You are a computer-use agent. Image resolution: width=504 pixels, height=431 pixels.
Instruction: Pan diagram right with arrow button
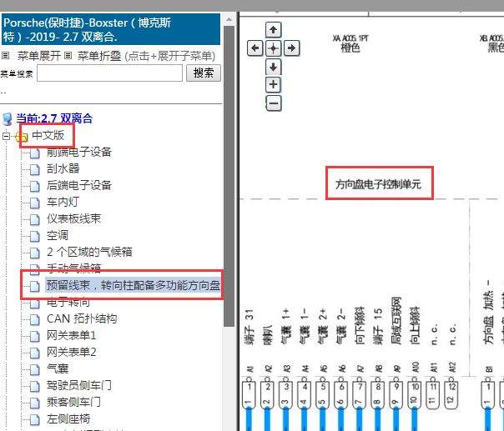pos(291,48)
